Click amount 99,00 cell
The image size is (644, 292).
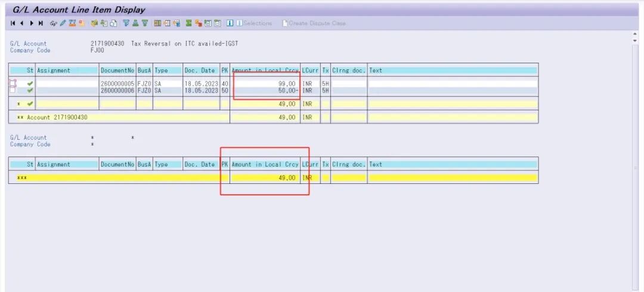(265, 84)
